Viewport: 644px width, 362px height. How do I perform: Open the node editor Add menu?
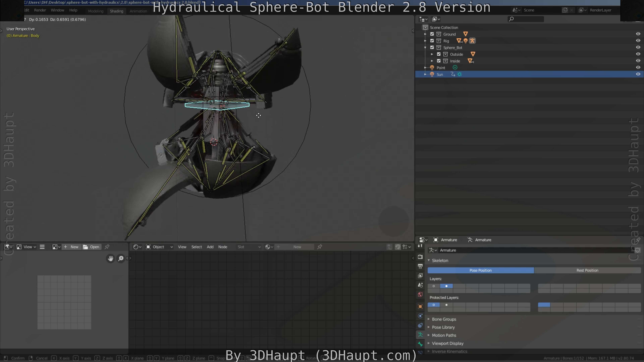click(210, 247)
